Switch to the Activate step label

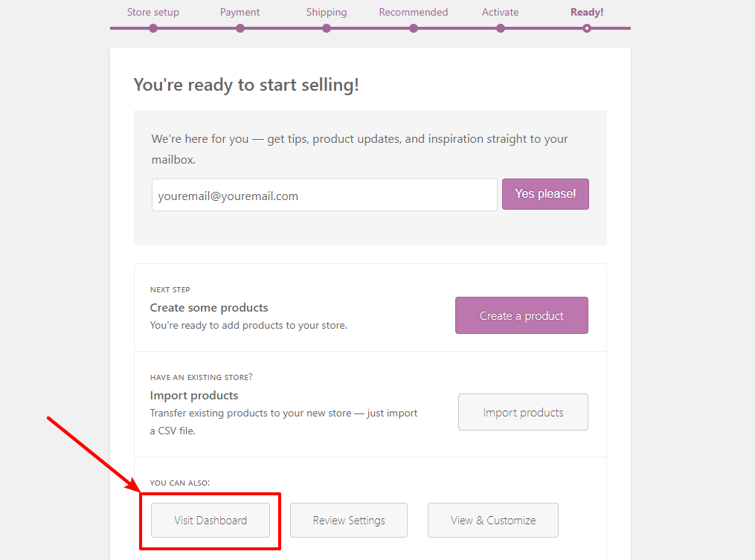(501, 12)
